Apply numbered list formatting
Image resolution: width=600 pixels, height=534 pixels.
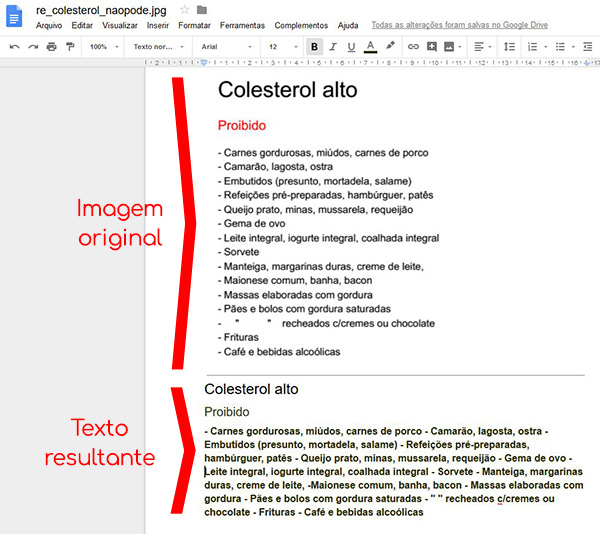tap(532, 47)
